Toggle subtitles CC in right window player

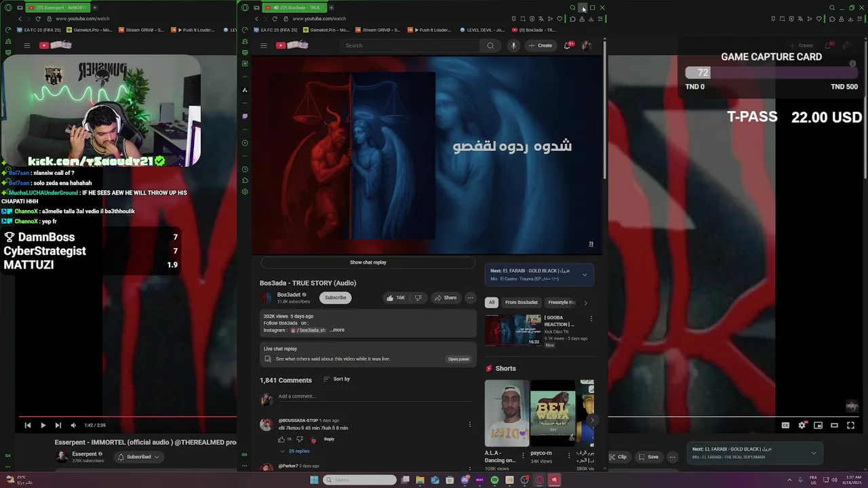tap(785, 426)
